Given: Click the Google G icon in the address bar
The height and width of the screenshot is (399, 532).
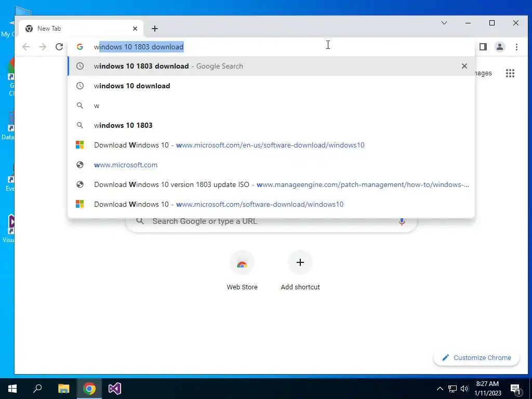Looking at the screenshot, I should [79, 47].
